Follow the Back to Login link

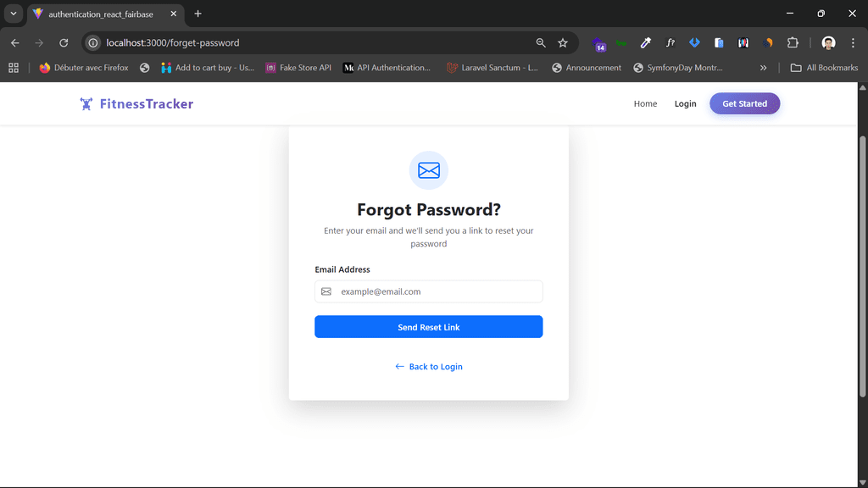coord(429,367)
